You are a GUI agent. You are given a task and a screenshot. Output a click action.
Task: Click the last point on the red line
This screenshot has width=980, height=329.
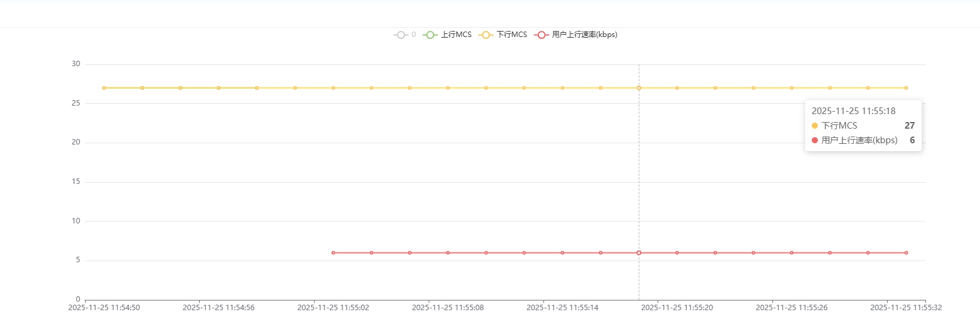click(906, 253)
